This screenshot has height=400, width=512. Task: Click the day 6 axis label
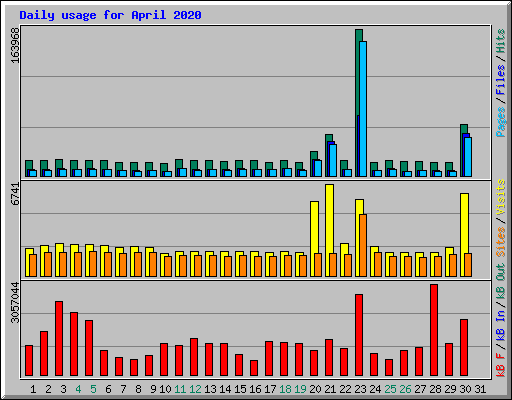[x=108, y=389]
